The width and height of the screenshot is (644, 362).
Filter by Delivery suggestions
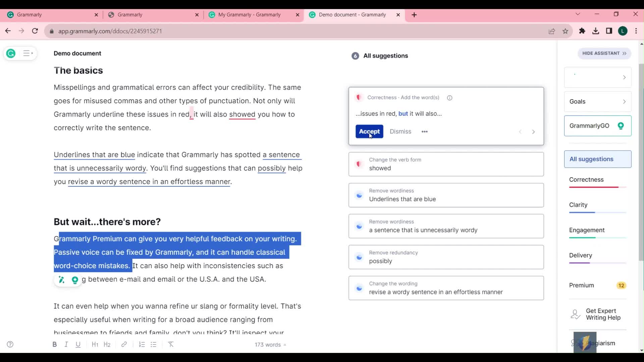pos(598,258)
